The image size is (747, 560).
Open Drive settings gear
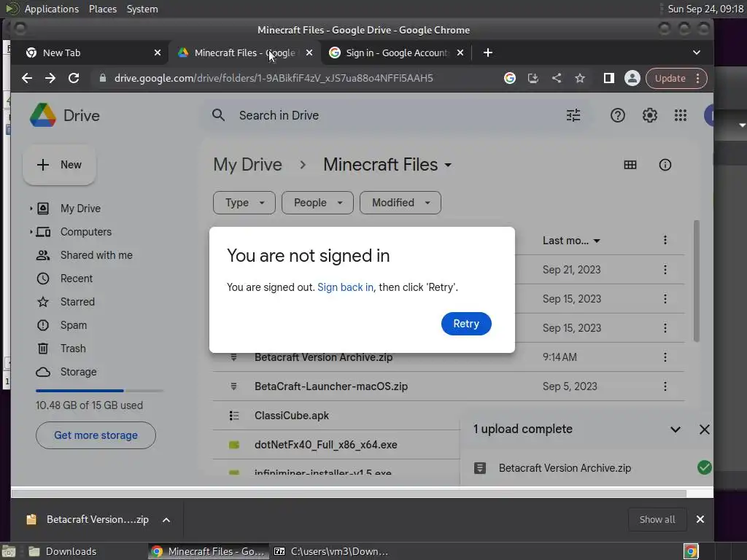(x=650, y=115)
